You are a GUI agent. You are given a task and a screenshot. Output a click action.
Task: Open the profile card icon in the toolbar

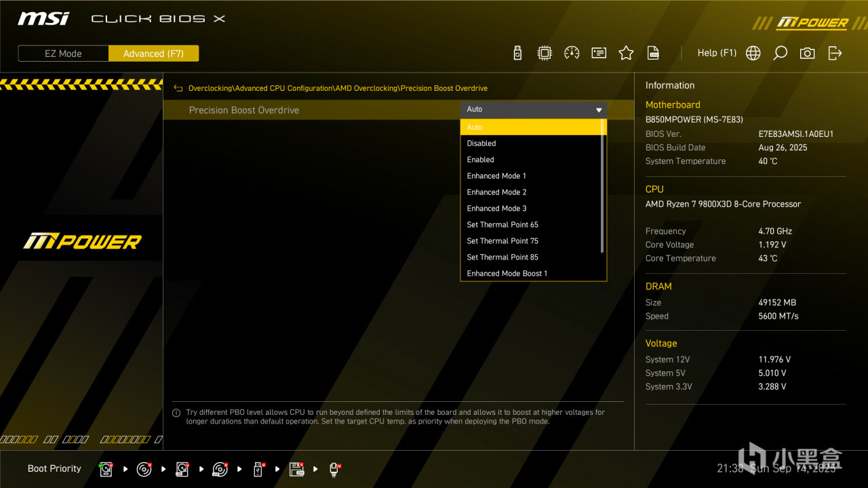[x=599, y=53]
